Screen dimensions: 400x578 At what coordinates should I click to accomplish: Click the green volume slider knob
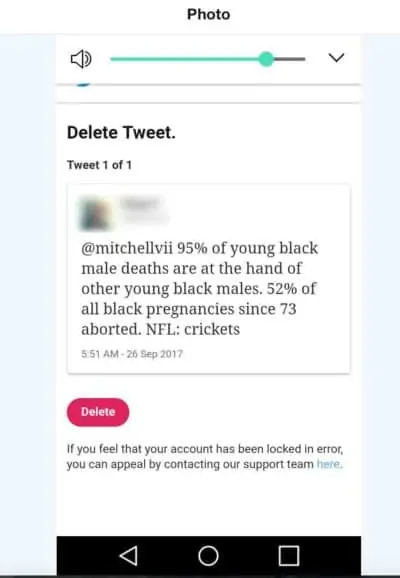coord(266,59)
